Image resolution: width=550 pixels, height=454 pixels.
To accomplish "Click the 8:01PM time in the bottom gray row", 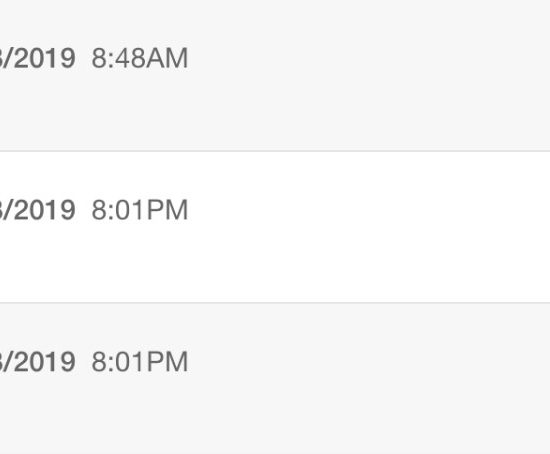I will coord(140,362).
